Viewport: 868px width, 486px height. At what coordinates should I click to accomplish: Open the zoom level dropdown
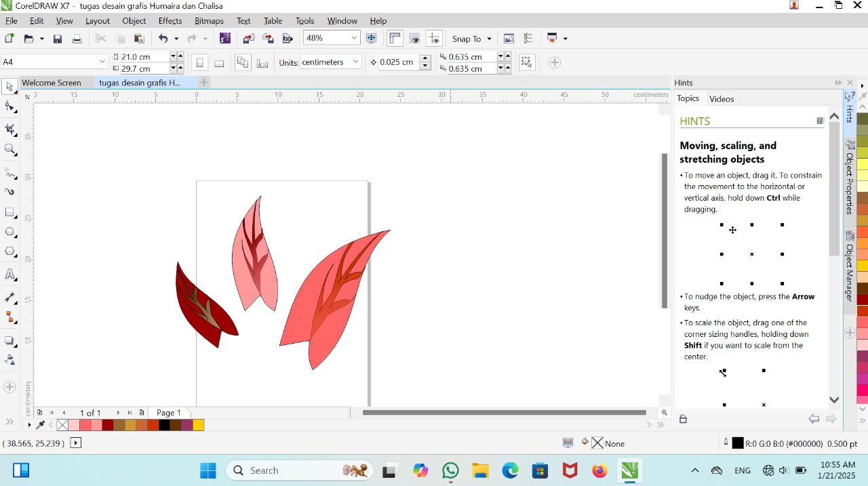coord(355,38)
